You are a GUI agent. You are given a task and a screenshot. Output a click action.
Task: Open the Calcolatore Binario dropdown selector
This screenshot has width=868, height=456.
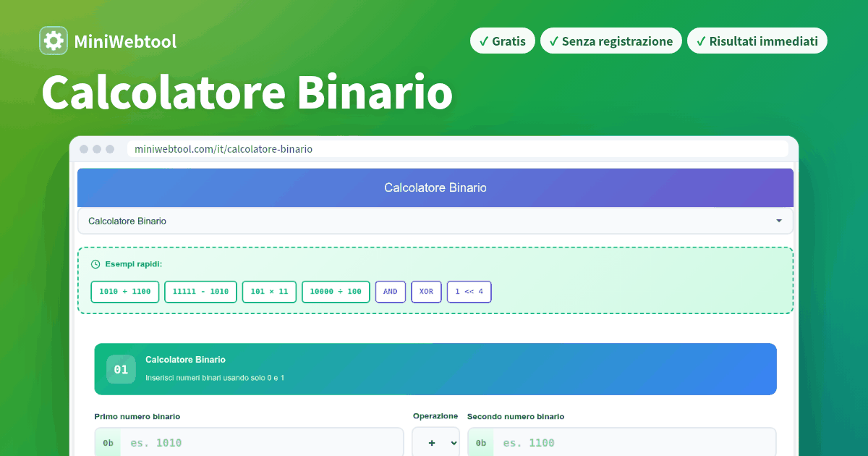tap(435, 221)
